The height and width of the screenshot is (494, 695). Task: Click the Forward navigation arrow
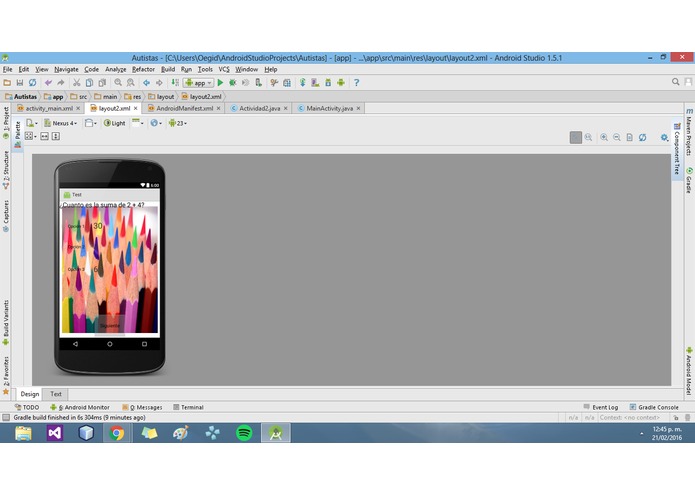pyautogui.click(x=159, y=82)
